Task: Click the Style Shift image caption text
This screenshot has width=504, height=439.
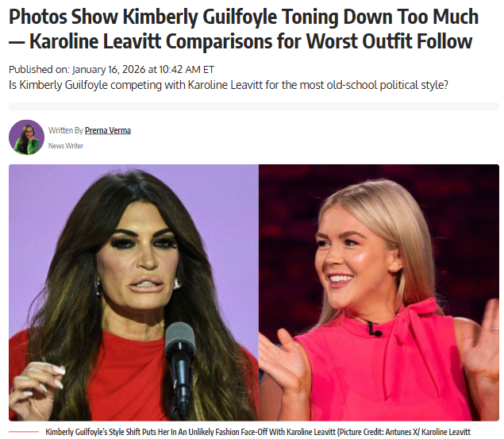Action: [x=258, y=432]
